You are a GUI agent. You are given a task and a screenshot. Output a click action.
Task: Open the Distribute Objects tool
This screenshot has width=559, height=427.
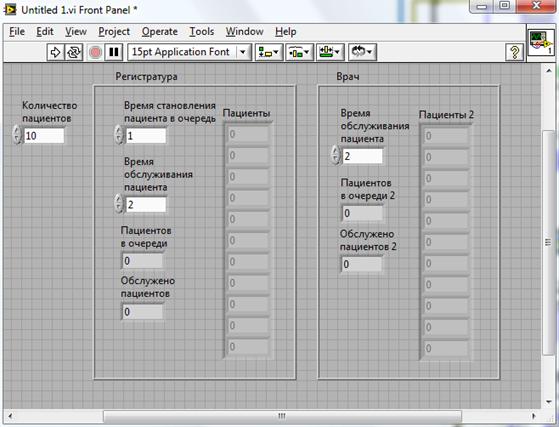point(299,52)
